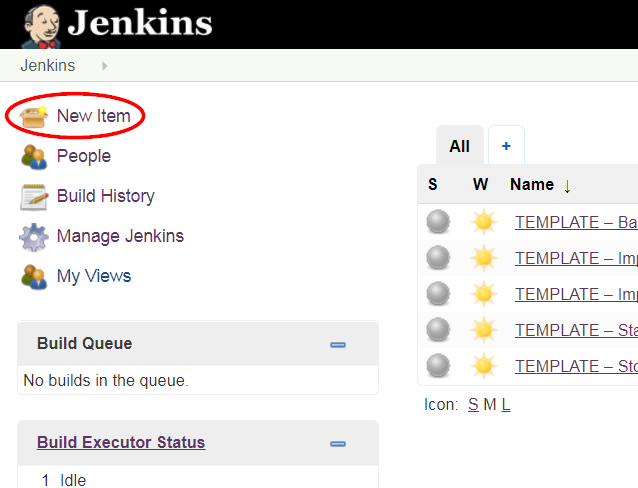Add a new view with plus tab
The height and width of the screenshot is (488, 638).
point(506,145)
